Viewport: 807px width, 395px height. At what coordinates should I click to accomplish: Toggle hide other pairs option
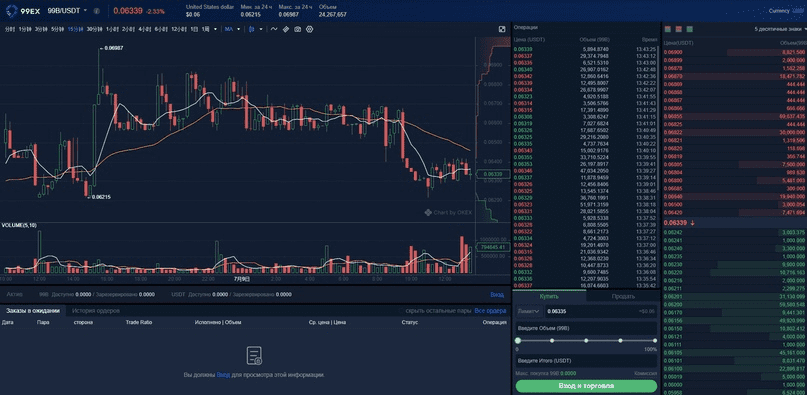[x=438, y=311]
